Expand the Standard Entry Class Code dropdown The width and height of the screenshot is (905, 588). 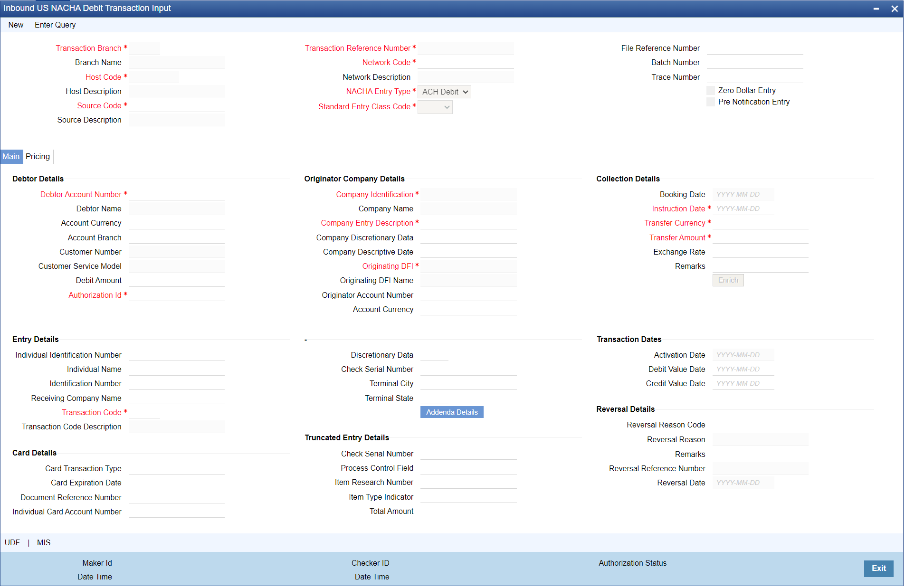[x=435, y=107]
